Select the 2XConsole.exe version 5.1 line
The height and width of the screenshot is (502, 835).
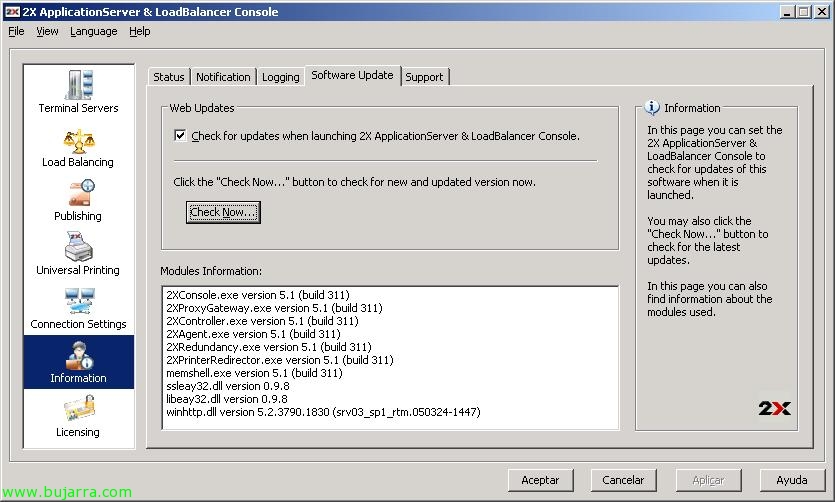(x=258, y=295)
